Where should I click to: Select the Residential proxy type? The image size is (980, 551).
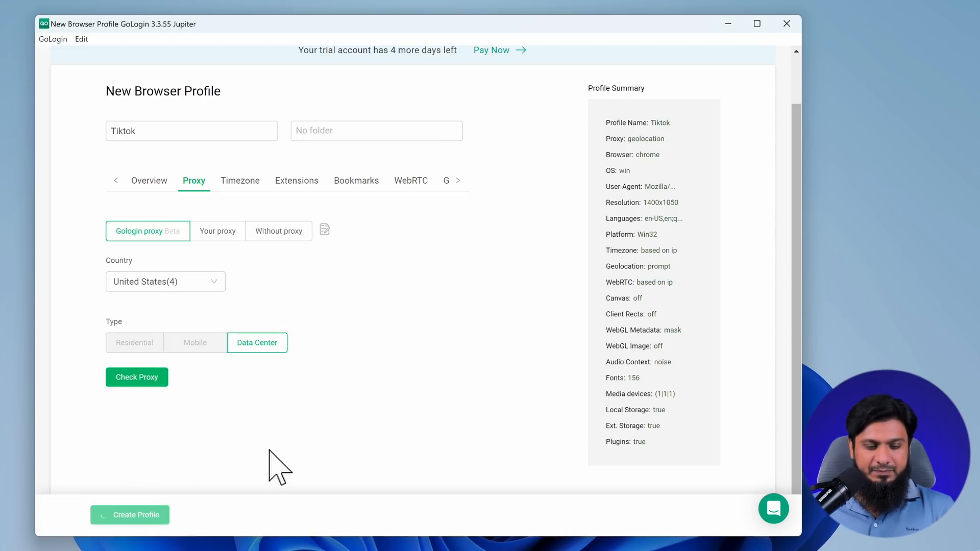(x=134, y=342)
